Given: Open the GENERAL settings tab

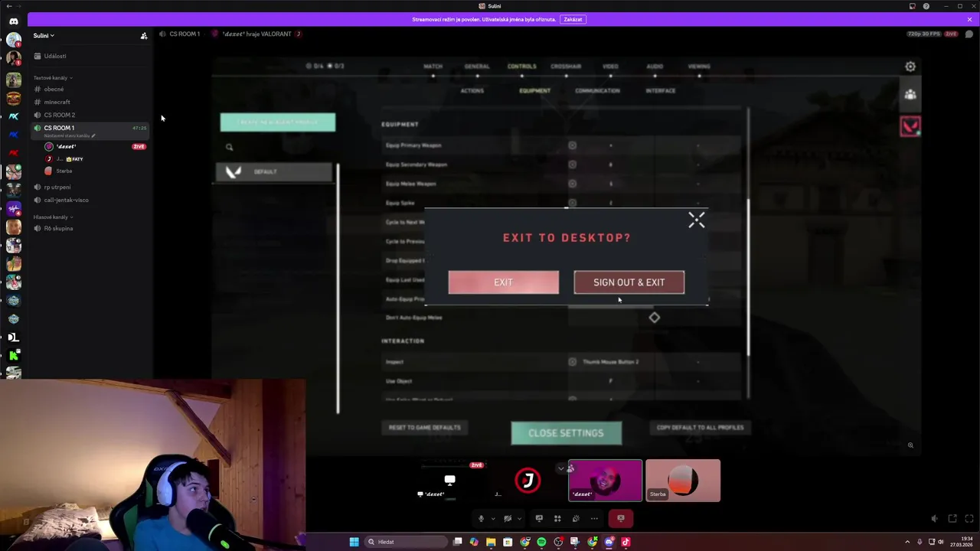Looking at the screenshot, I should point(477,67).
